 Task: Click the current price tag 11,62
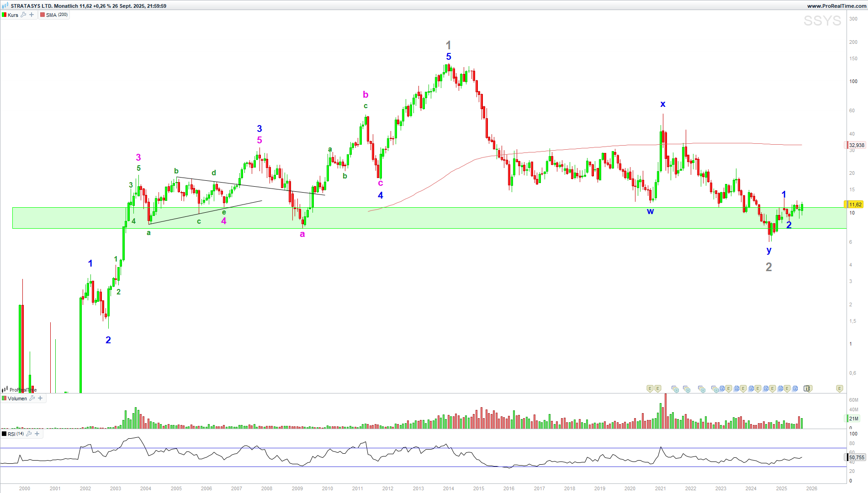pos(855,205)
